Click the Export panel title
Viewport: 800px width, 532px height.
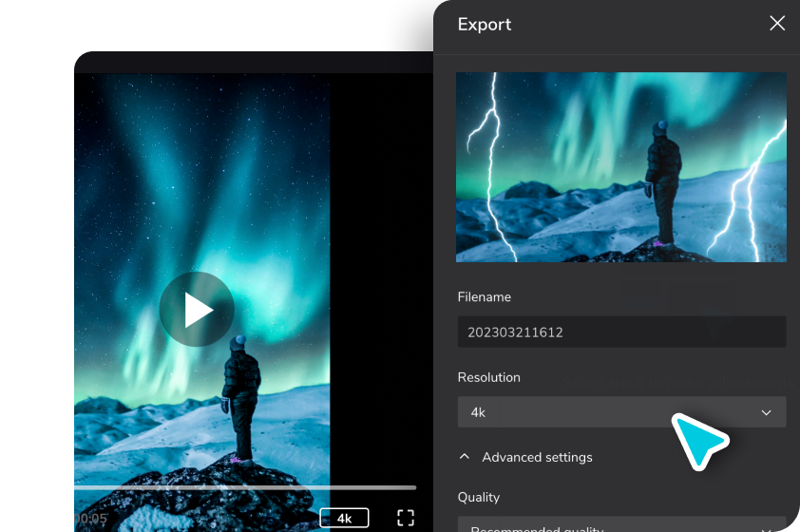(x=485, y=25)
